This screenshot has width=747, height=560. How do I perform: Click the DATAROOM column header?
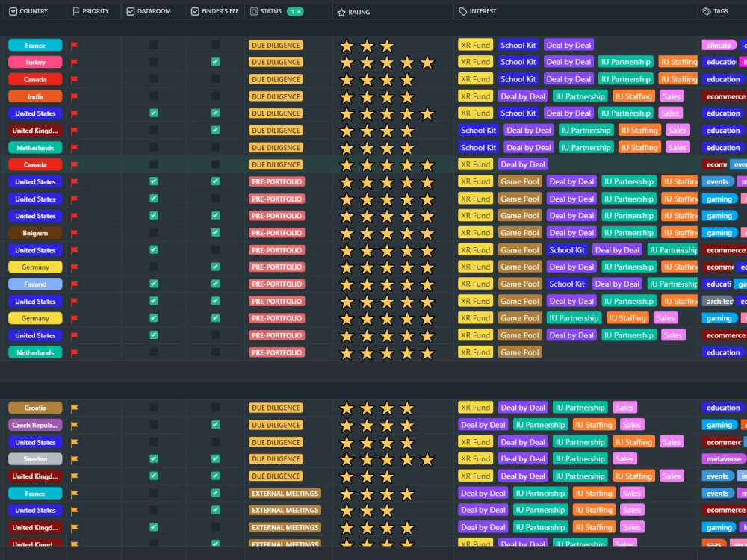pyautogui.click(x=153, y=11)
